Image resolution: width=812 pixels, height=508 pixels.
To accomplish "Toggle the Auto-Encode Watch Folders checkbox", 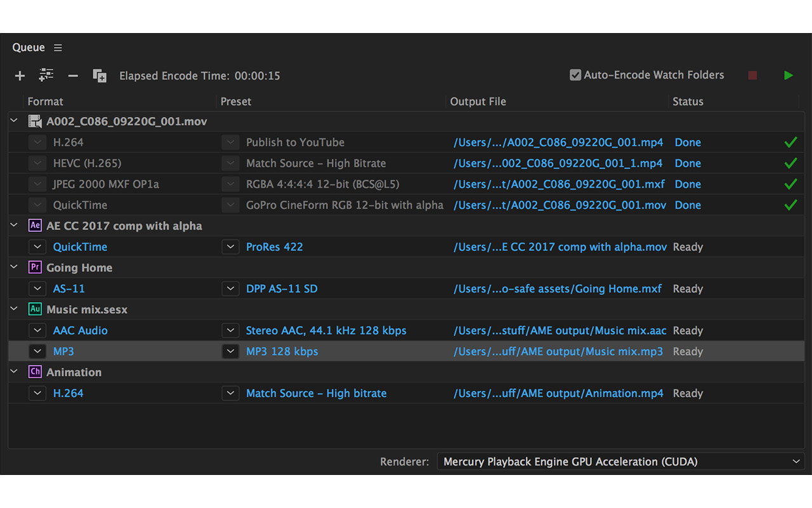I will click(x=575, y=75).
